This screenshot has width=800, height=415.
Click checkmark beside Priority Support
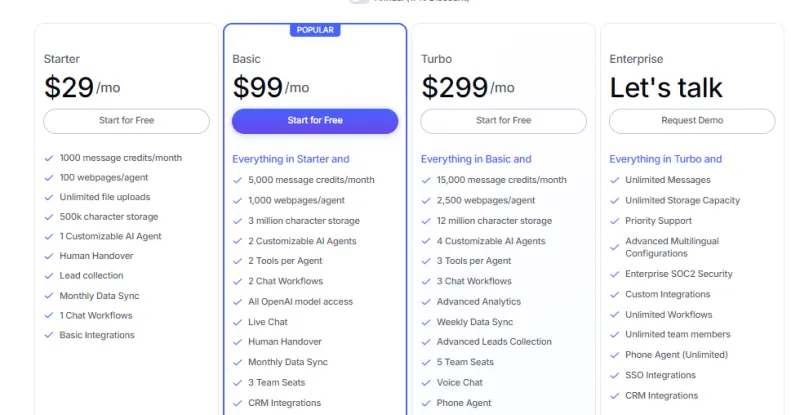[614, 221]
